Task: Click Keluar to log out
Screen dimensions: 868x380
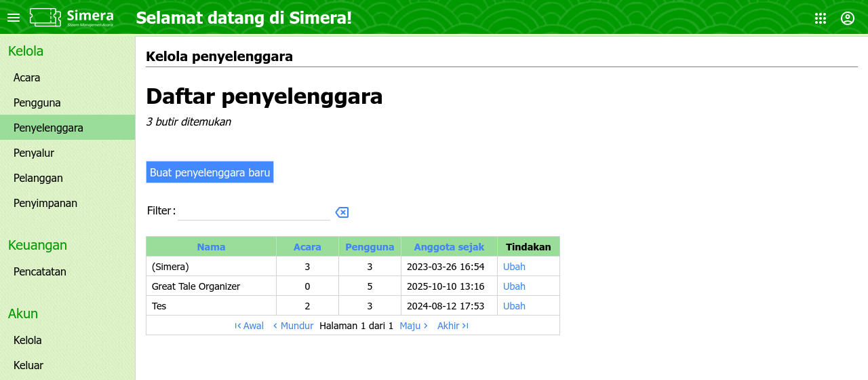Action: [x=28, y=365]
